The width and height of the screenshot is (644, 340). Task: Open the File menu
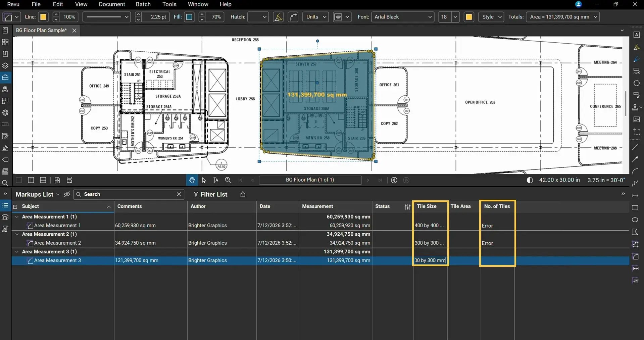point(36,4)
